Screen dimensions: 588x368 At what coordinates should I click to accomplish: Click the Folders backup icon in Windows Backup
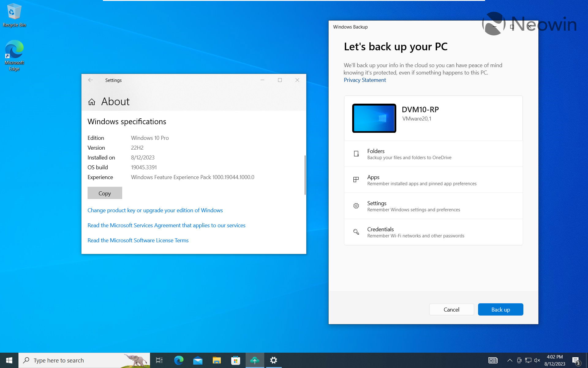[x=356, y=153]
